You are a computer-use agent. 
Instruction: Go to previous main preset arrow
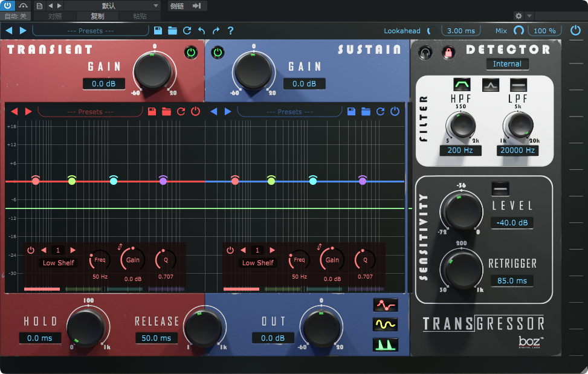[x=9, y=30]
